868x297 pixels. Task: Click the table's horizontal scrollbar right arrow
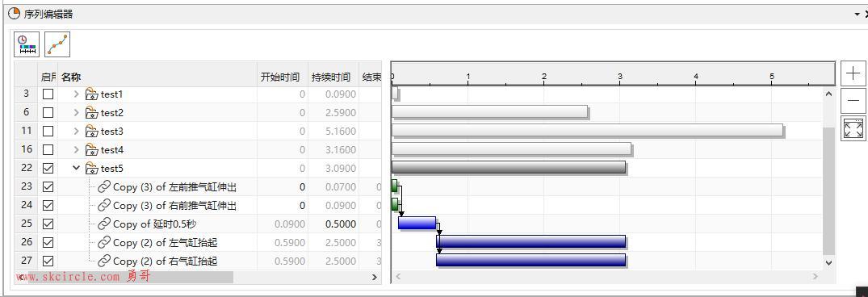click(375, 277)
